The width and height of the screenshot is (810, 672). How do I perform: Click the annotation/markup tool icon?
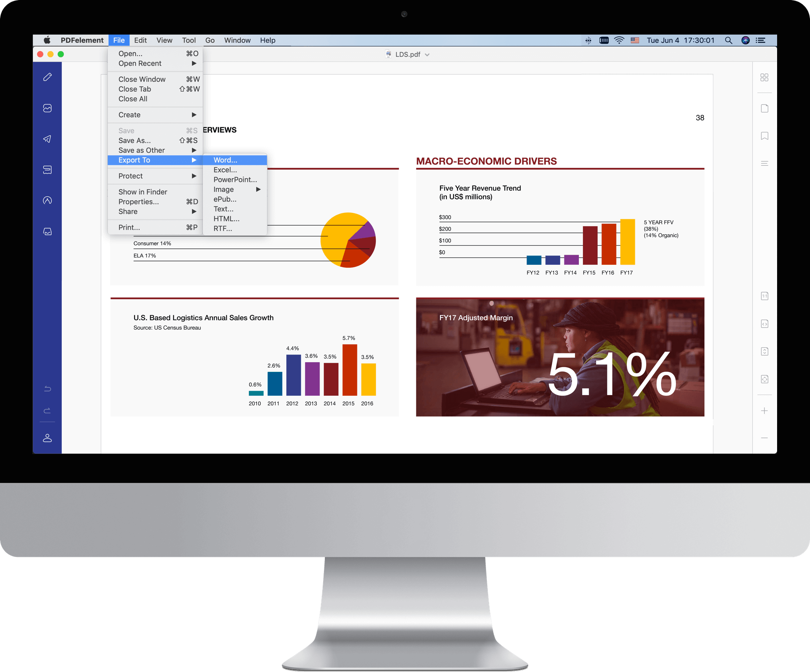pyautogui.click(x=48, y=77)
